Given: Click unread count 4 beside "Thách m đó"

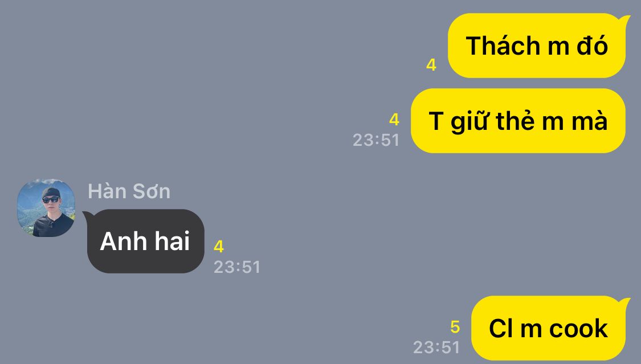Looking at the screenshot, I should click(x=431, y=64).
